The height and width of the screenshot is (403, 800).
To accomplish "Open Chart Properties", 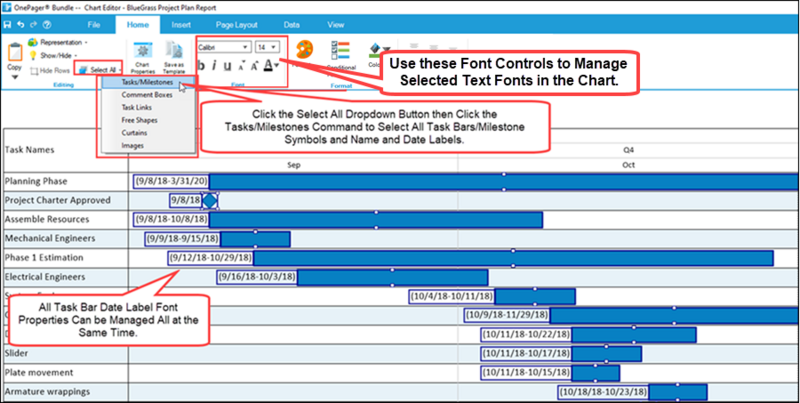I will pyautogui.click(x=143, y=58).
